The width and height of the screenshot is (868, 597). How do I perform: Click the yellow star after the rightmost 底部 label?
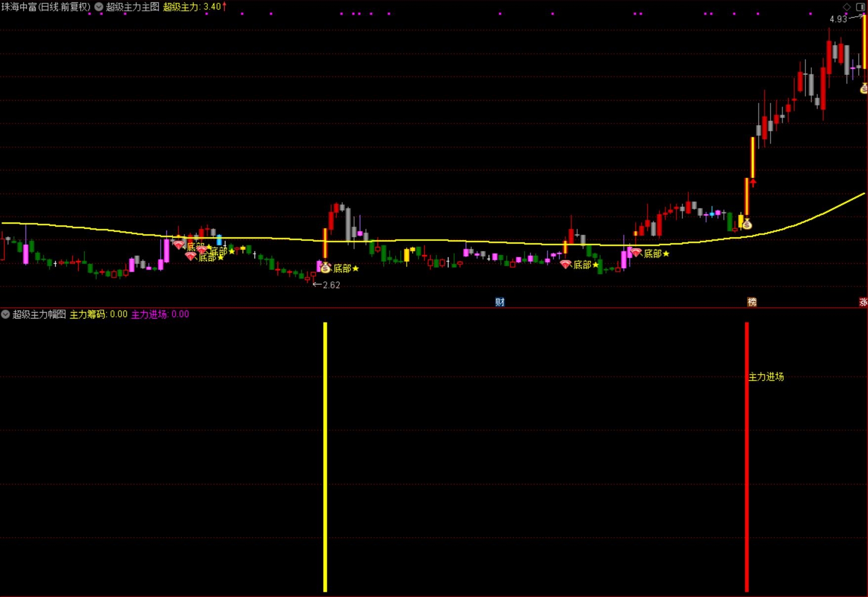[666, 254]
